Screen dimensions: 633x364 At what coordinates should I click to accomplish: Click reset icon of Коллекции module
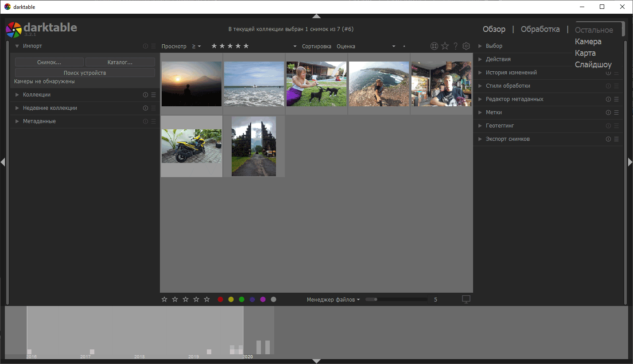point(146,95)
